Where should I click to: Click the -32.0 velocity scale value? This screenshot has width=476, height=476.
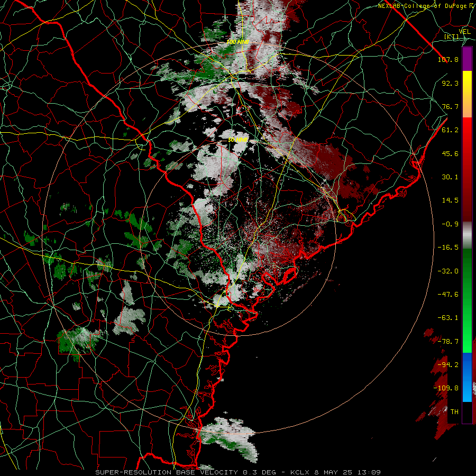448,271
